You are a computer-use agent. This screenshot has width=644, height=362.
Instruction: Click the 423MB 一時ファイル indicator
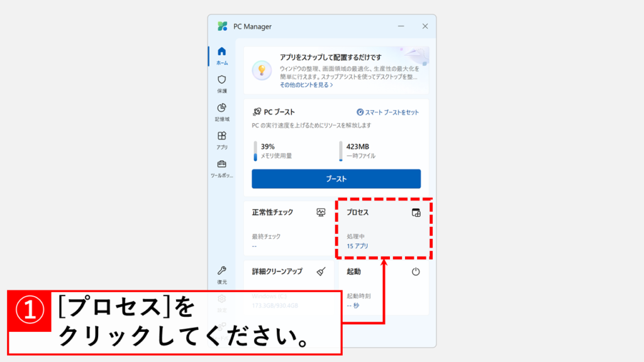coord(358,151)
